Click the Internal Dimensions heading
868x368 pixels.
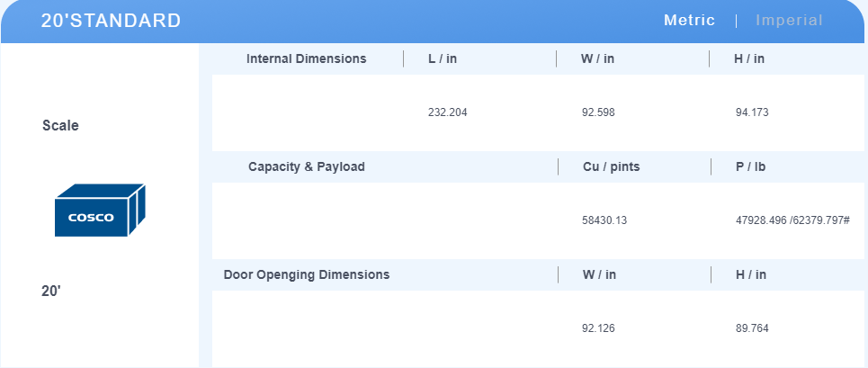pos(306,58)
